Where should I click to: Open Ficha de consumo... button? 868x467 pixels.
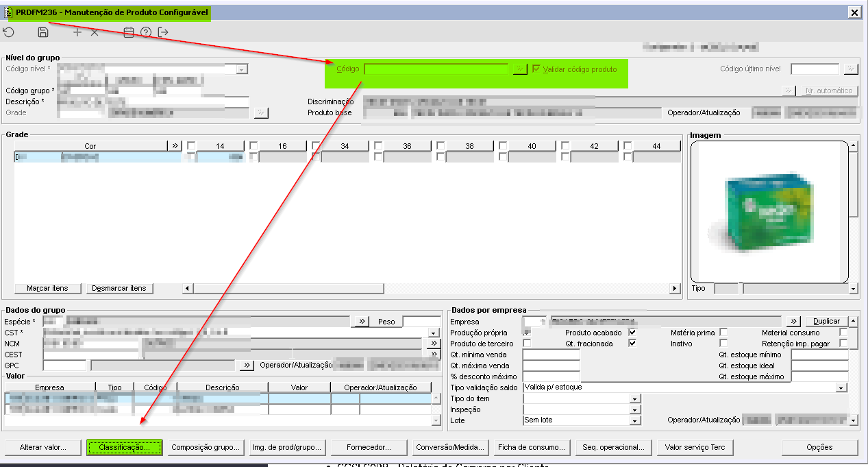coord(532,448)
